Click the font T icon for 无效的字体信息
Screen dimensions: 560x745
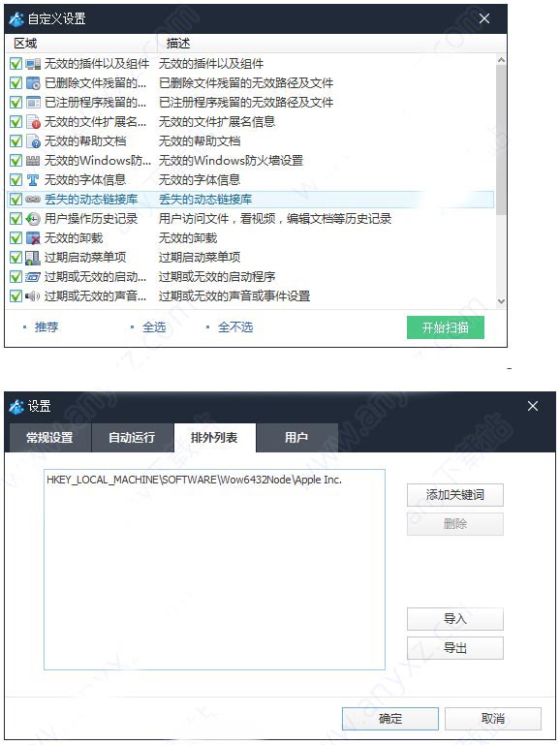[x=33, y=180]
